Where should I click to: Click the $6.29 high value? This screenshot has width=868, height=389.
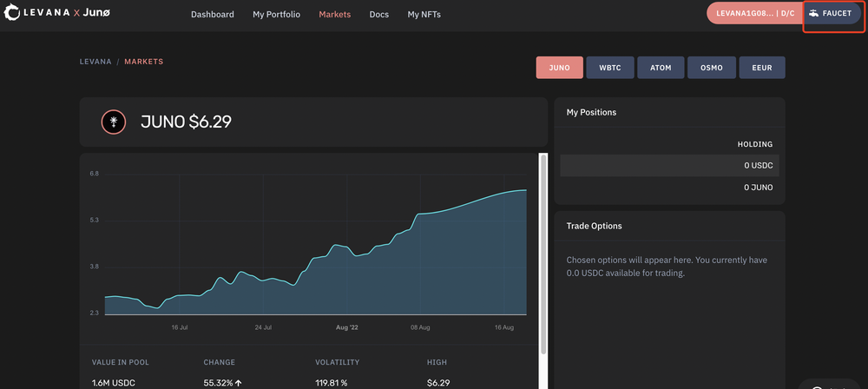[x=438, y=383]
